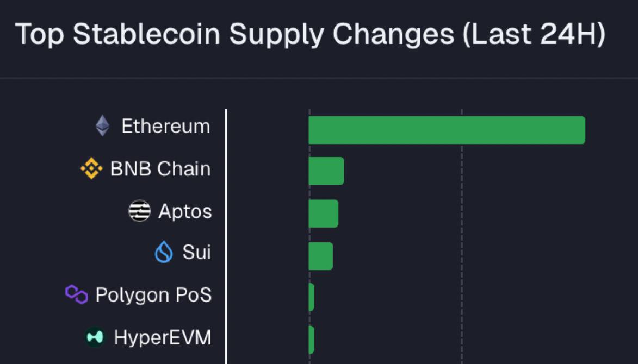Click the Top Stablecoin Supply Changes title

point(310,35)
